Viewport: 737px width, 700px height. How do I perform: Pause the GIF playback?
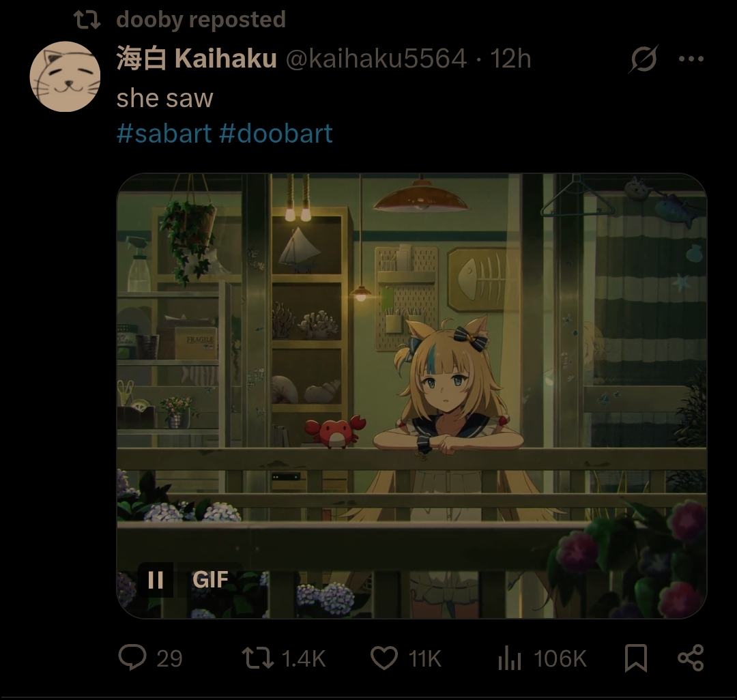[156, 580]
